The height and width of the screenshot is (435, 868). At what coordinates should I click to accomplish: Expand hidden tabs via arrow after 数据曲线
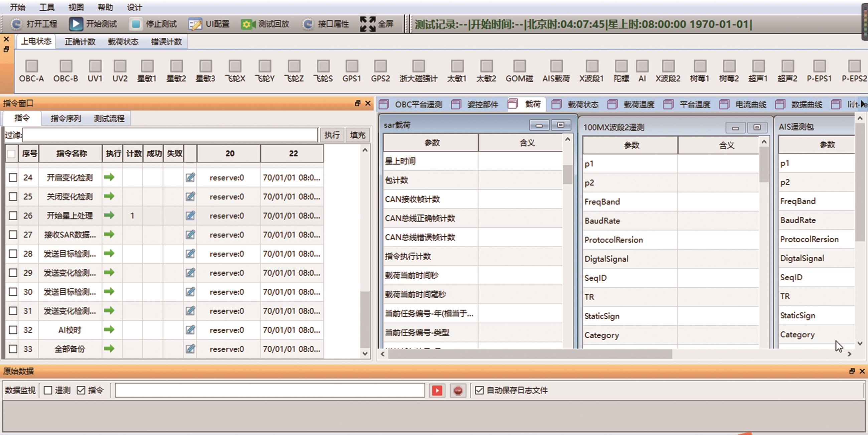(x=863, y=104)
